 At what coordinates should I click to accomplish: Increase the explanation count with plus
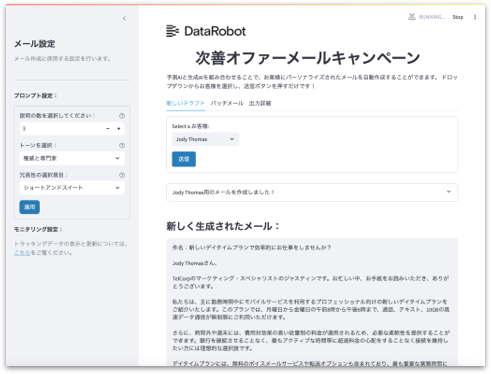[119, 129]
